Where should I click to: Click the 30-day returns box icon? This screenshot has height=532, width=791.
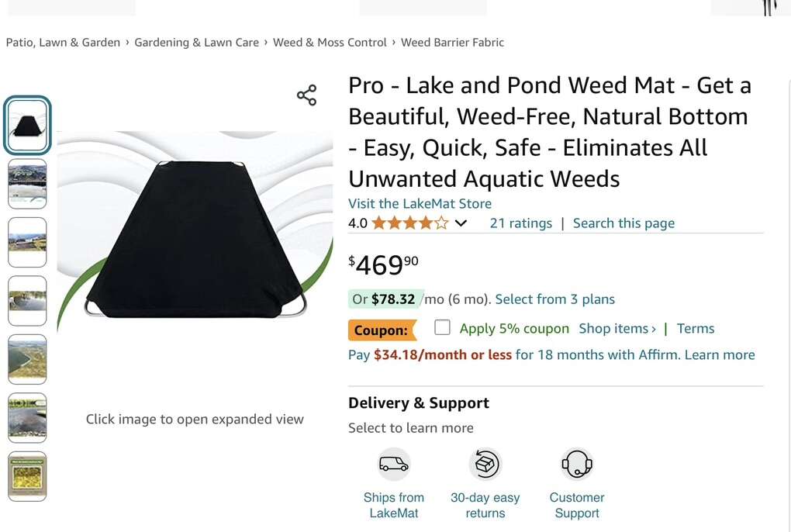(485, 465)
